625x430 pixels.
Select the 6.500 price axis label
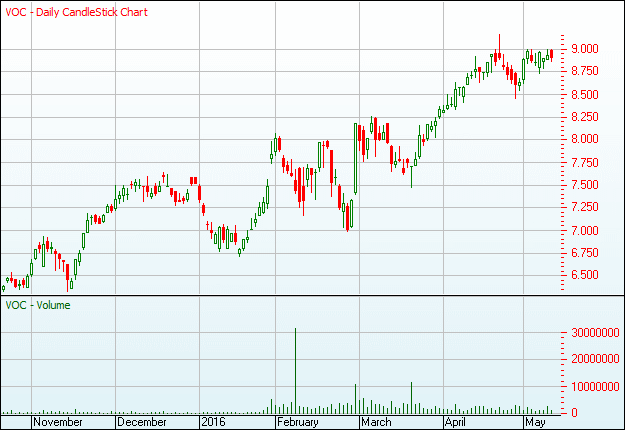pos(585,275)
